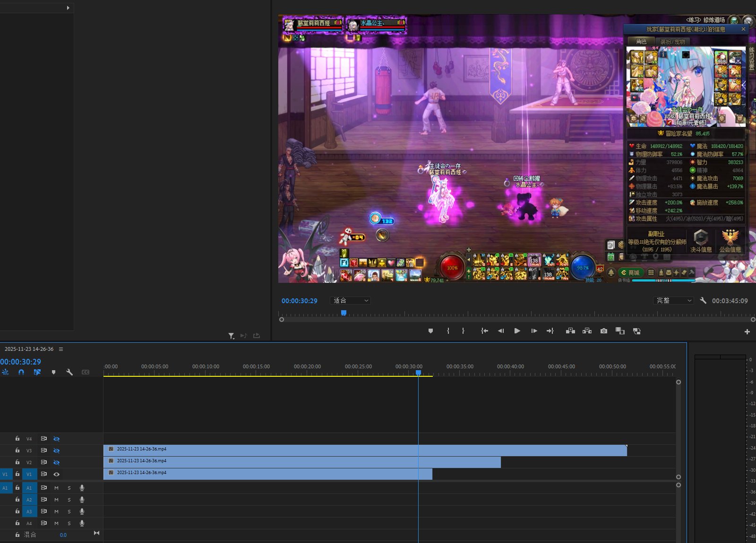The image size is (756, 543).
Task: Open the sequence panel hamburger menu
Action: [61, 349]
